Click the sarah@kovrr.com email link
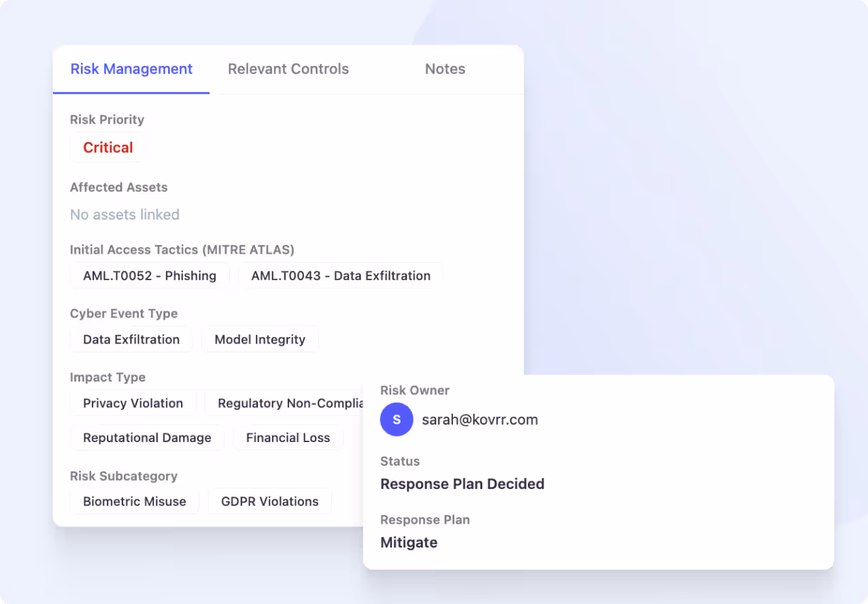This screenshot has width=868, height=604. pyautogui.click(x=480, y=420)
